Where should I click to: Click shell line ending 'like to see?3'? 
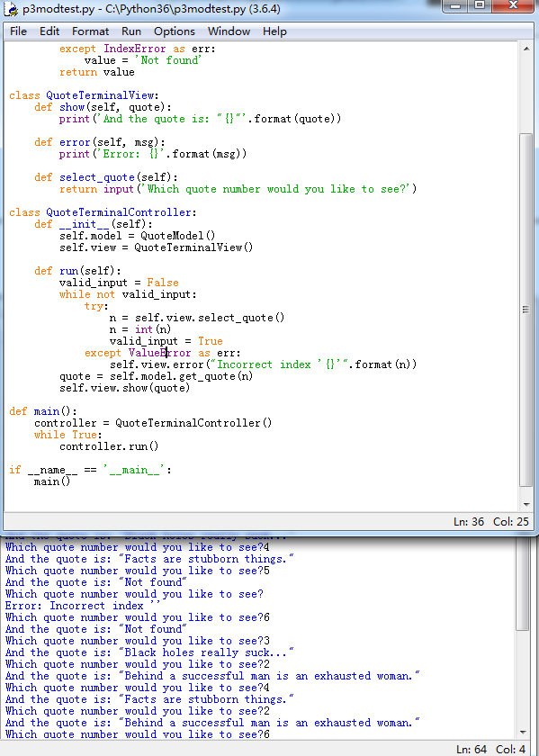point(138,641)
